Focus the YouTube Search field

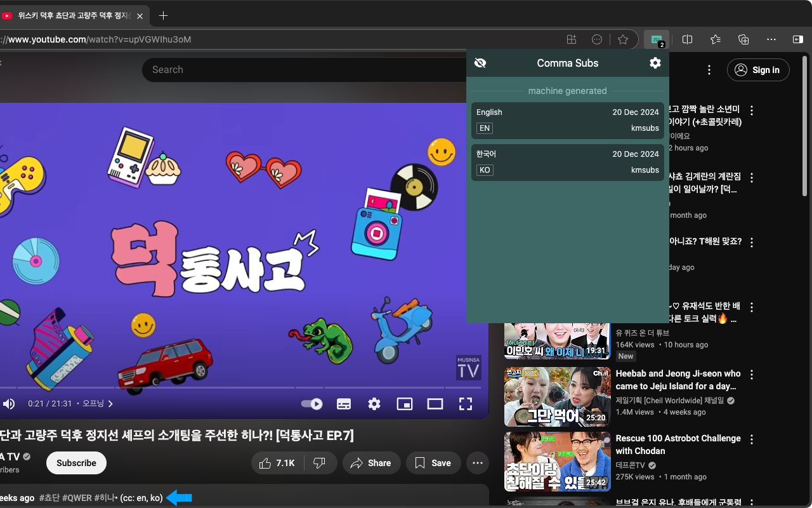[304, 70]
